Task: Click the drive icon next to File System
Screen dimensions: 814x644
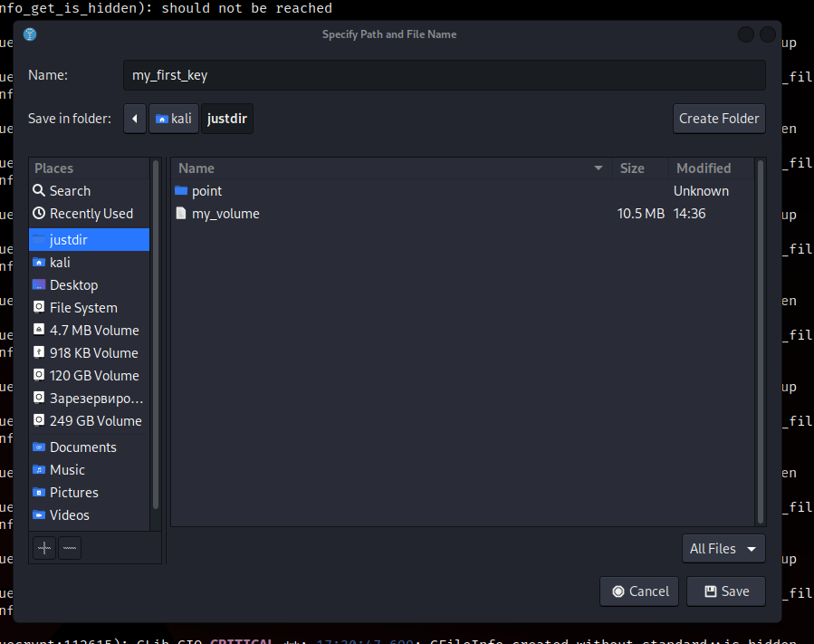Action: click(x=39, y=307)
